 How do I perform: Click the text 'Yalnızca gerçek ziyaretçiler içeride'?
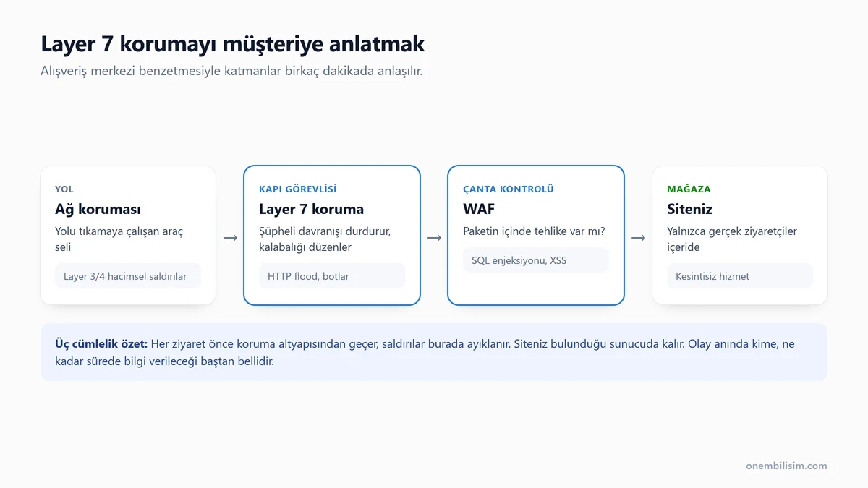pos(732,239)
